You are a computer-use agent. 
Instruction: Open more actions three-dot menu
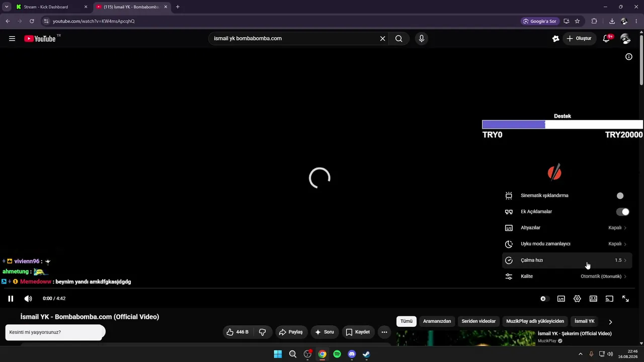point(384,332)
